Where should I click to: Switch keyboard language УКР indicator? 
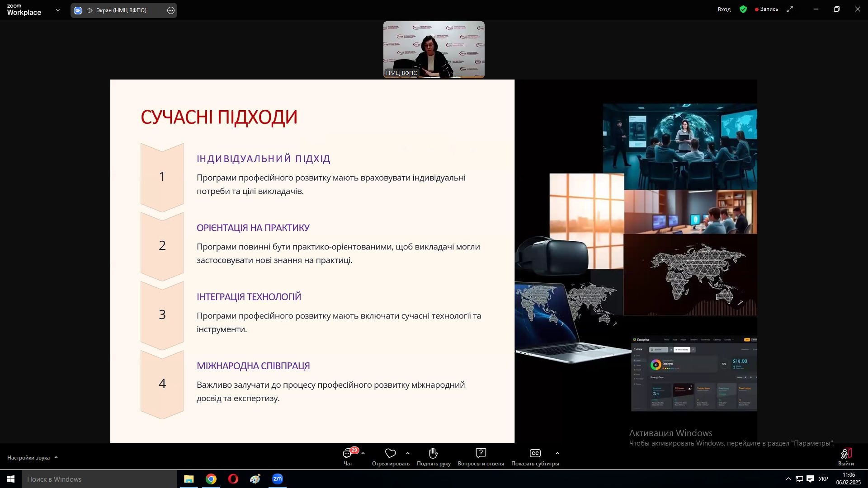tap(823, 479)
